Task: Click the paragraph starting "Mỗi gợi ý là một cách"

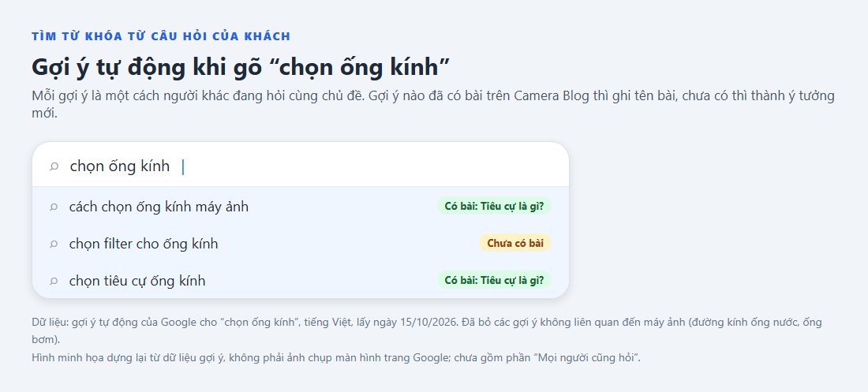Action: 433,104
